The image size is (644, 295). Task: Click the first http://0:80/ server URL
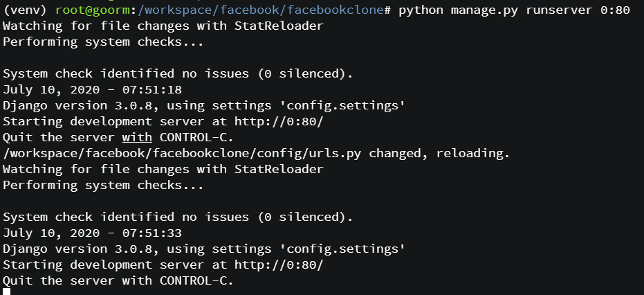[279, 121]
